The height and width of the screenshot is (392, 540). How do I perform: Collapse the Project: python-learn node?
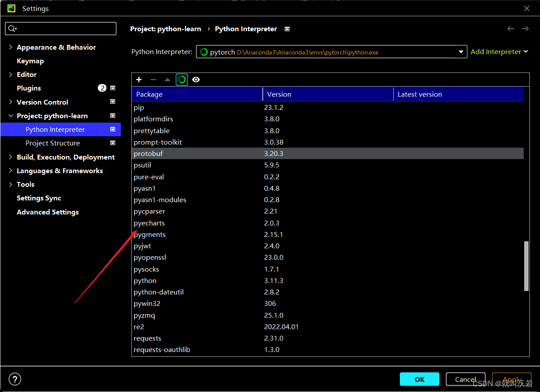coord(11,116)
